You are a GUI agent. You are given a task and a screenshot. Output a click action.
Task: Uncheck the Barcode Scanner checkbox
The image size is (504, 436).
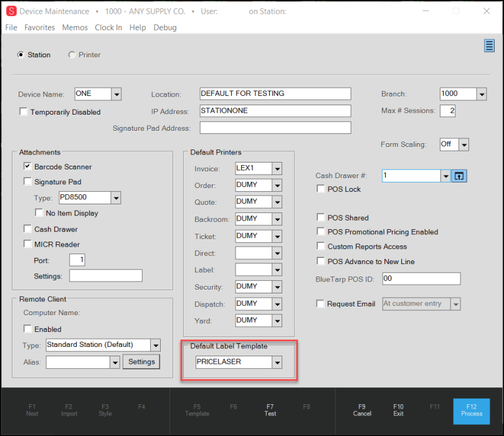[27, 167]
